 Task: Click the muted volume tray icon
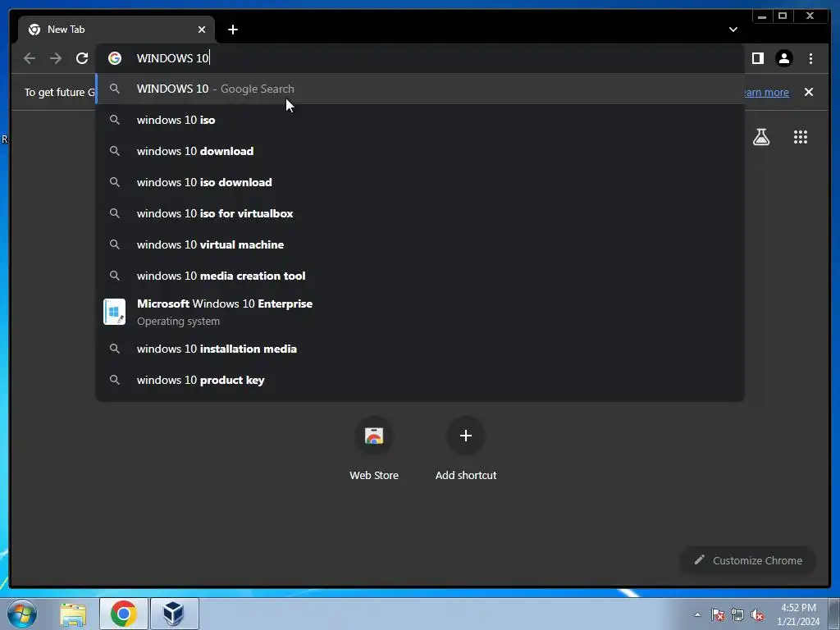point(757,614)
